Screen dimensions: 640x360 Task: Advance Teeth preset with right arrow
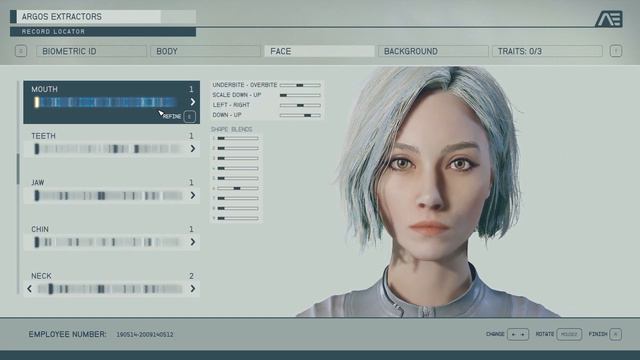click(193, 149)
